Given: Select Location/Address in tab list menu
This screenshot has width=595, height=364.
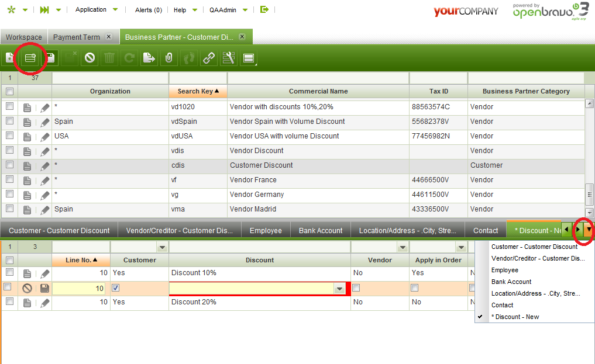Looking at the screenshot, I should click(535, 293).
